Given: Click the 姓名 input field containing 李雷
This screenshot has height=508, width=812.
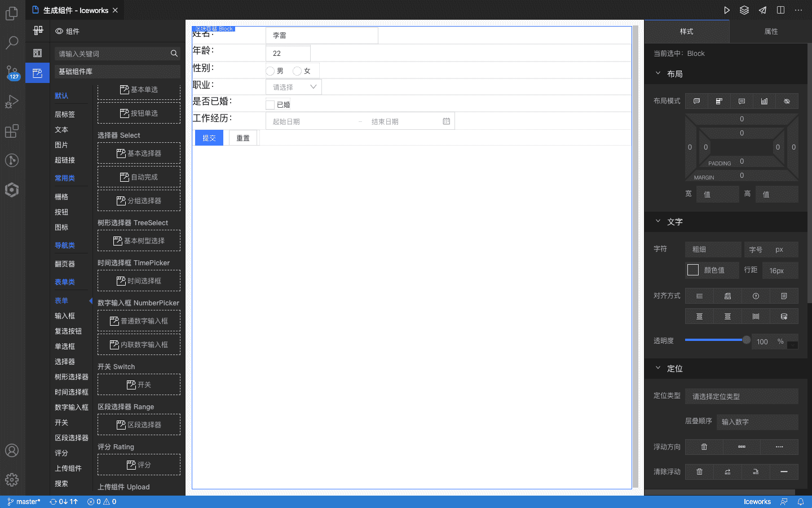Looking at the screenshot, I should tap(321, 35).
